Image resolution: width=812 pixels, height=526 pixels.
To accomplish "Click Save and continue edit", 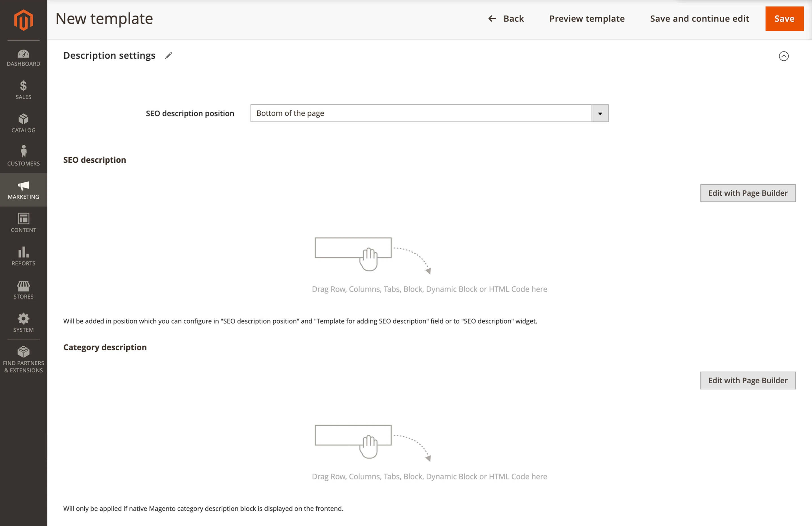I will point(699,19).
